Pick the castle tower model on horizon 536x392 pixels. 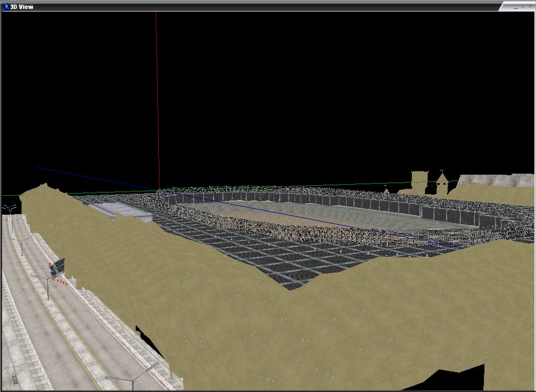pos(420,182)
